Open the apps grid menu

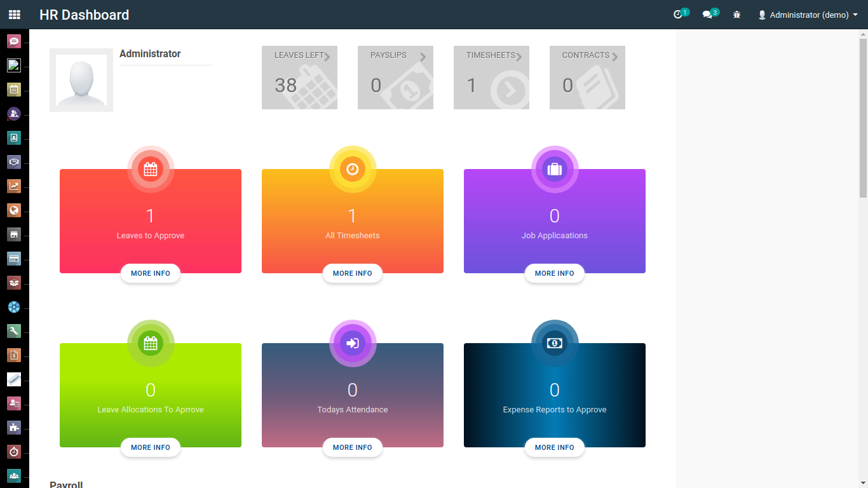(14, 15)
